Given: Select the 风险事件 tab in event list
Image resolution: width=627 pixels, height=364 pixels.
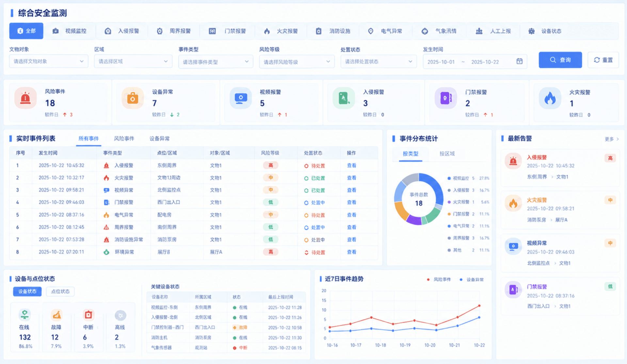Looking at the screenshot, I should click(x=124, y=139).
